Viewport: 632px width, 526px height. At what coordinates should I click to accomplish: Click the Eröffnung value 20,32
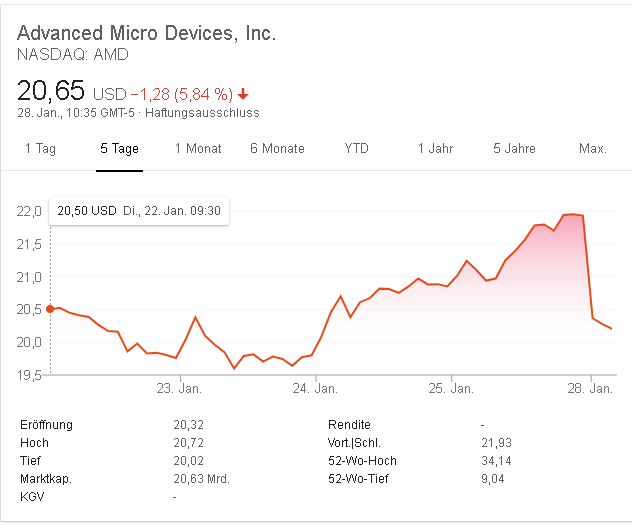click(x=189, y=425)
